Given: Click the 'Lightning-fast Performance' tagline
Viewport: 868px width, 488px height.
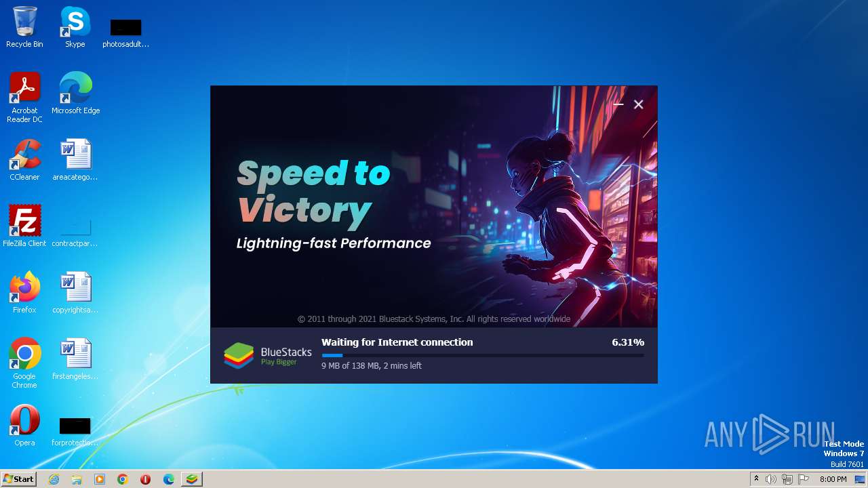Looking at the screenshot, I should (x=334, y=243).
